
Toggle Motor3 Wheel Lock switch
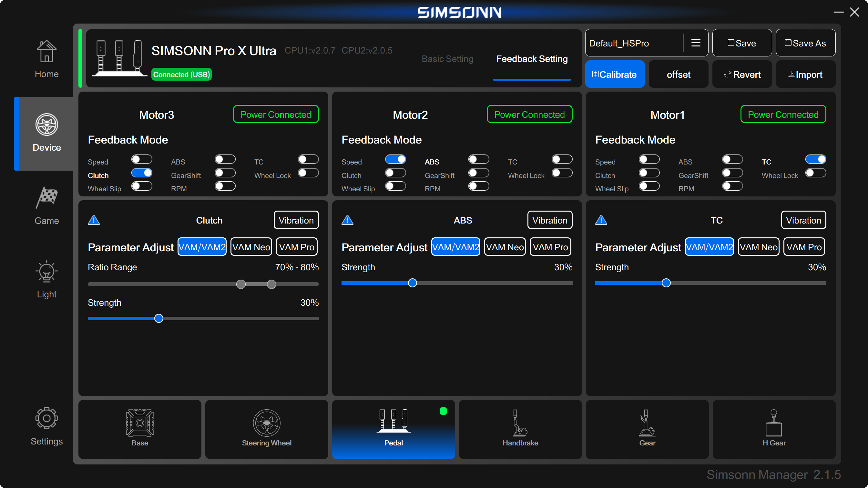(308, 173)
